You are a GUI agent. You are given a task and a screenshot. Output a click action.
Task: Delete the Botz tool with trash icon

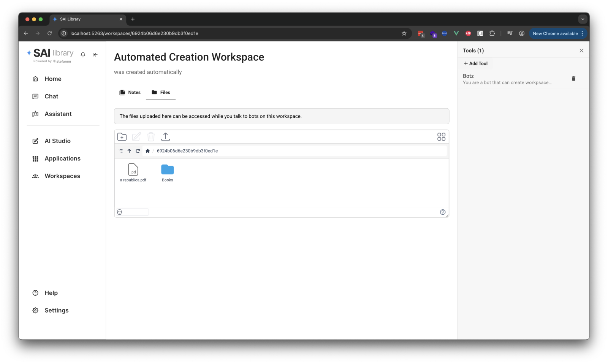[573, 79]
